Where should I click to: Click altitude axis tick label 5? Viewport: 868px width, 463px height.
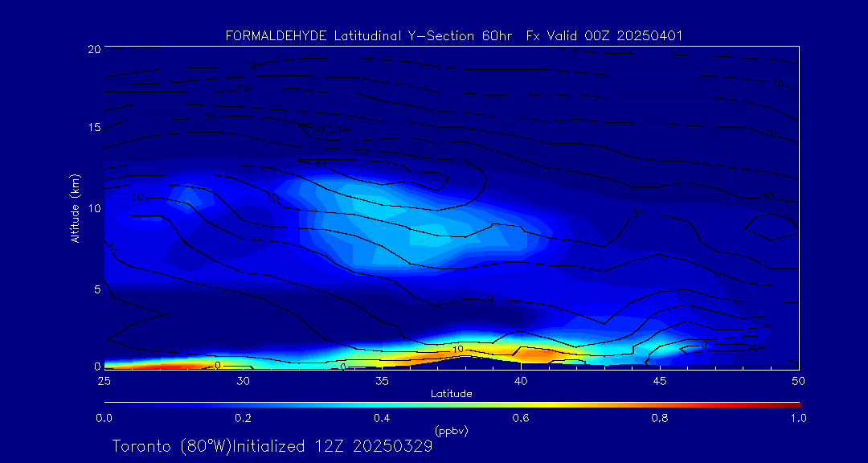[96, 289]
